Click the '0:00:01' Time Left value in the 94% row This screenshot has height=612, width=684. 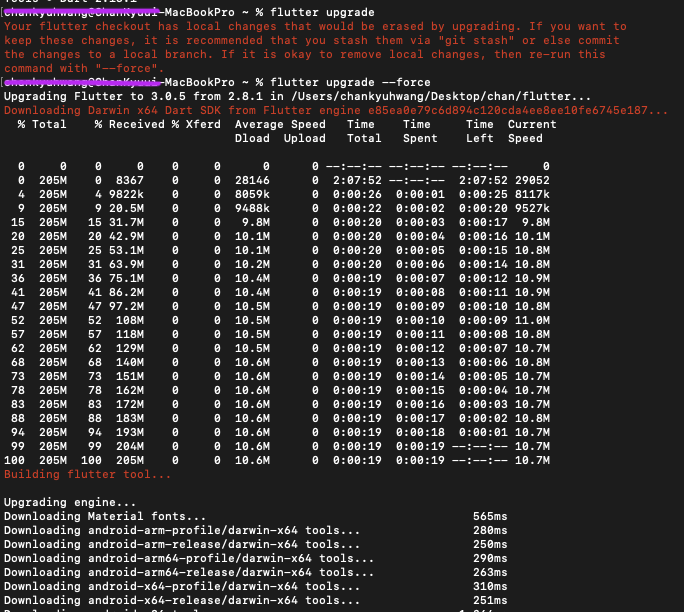(x=483, y=432)
